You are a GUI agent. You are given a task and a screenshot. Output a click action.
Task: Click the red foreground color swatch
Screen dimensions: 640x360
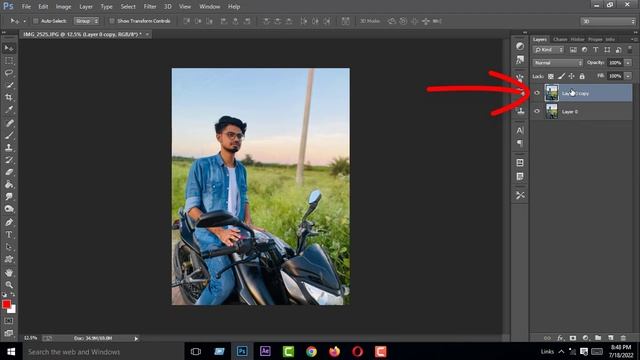(x=6, y=304)
